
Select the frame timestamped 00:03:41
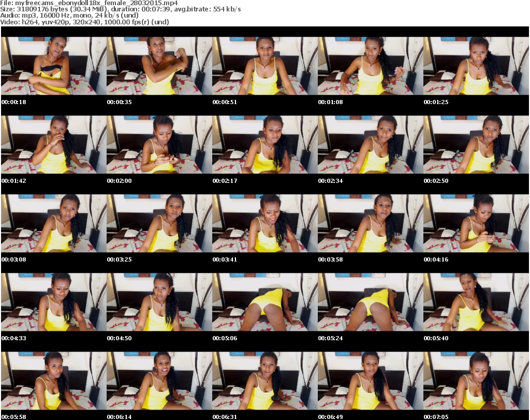click(264, 223)
